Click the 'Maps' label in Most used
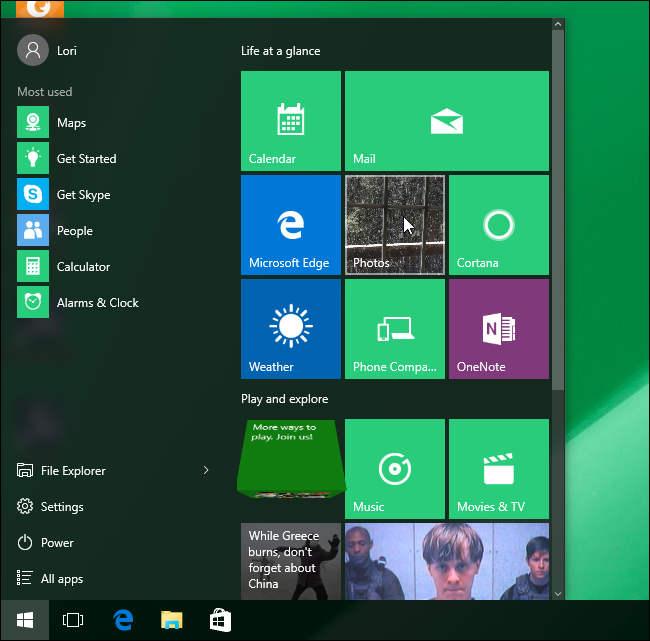Image resolution: width=650 pixels, height=641 pixels. (x=71, y=123)
